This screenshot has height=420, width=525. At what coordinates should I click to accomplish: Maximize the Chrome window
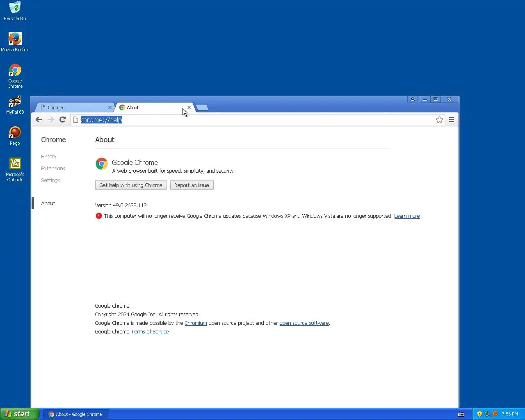coord(436,99)
